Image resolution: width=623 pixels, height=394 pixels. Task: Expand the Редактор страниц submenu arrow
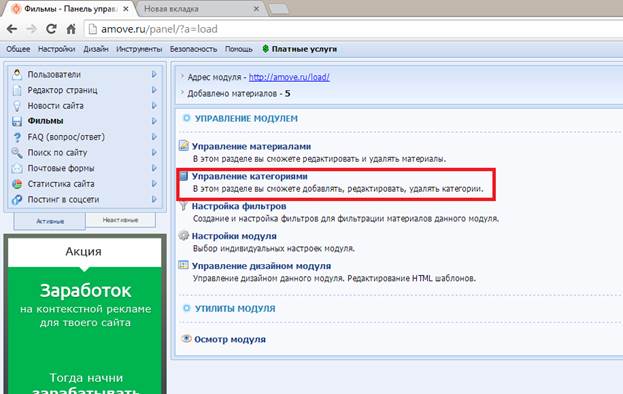pyautogui.click(x=154, y=90)
